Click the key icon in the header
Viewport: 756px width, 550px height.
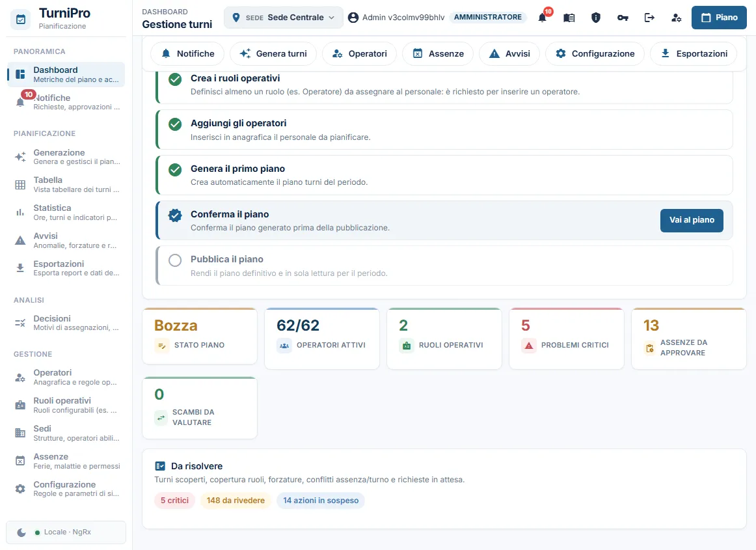point(623,18)
